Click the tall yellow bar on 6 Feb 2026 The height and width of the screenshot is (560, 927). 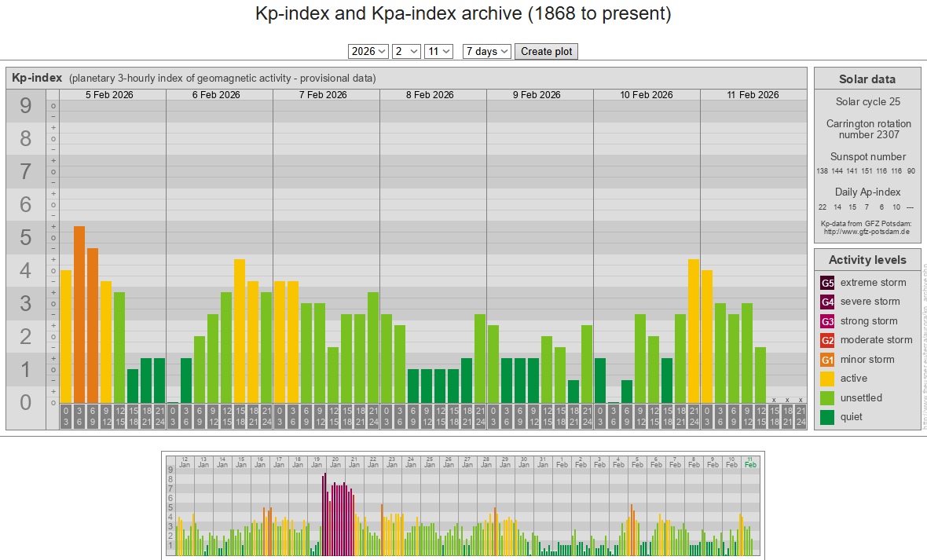(x=240, y=330)
